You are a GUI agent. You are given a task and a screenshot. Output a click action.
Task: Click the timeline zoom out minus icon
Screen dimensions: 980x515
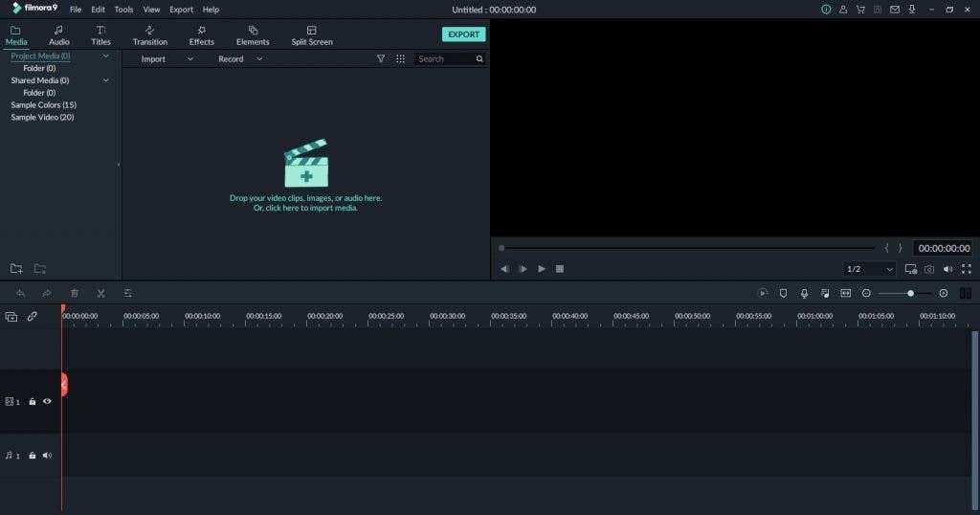coord(866,293)
